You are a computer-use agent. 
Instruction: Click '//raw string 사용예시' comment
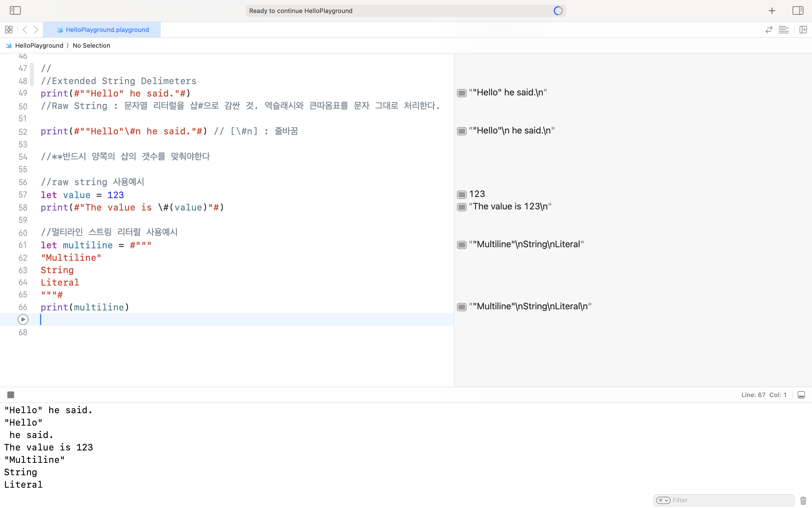(x=92, y=182)
